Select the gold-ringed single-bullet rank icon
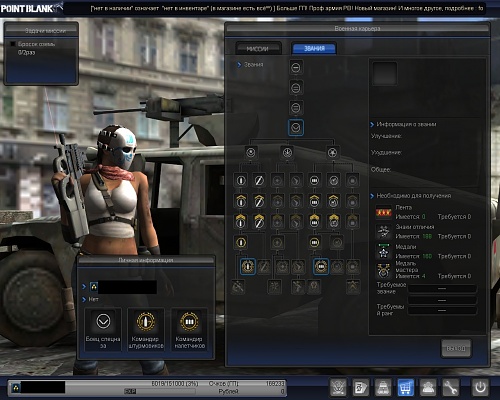This screenshot has height=400, width=500. coord(241,242)
